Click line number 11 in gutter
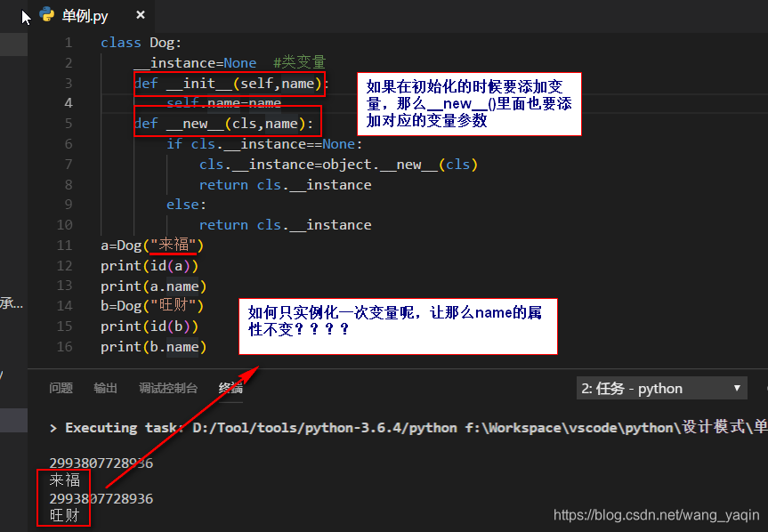The width and height of the screenshot is (768, 532). pyautogui.click(x=64, y=246)
